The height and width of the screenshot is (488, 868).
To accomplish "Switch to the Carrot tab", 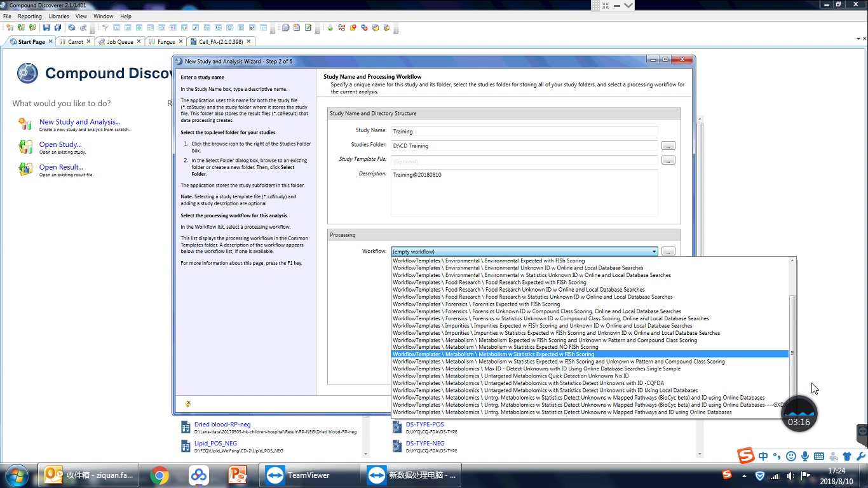I will (76, 41).
